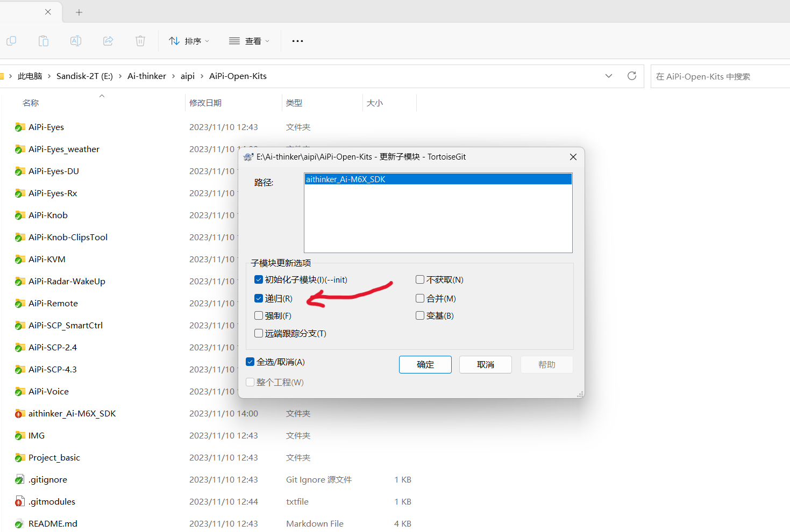Screen dimensions: 790x532
Task: Click the search AiPi-Open-Kits input field
Action: (x=720, y=76)
